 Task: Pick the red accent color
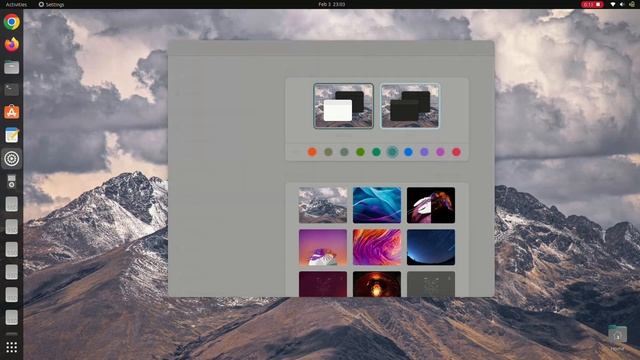point(456,152)
